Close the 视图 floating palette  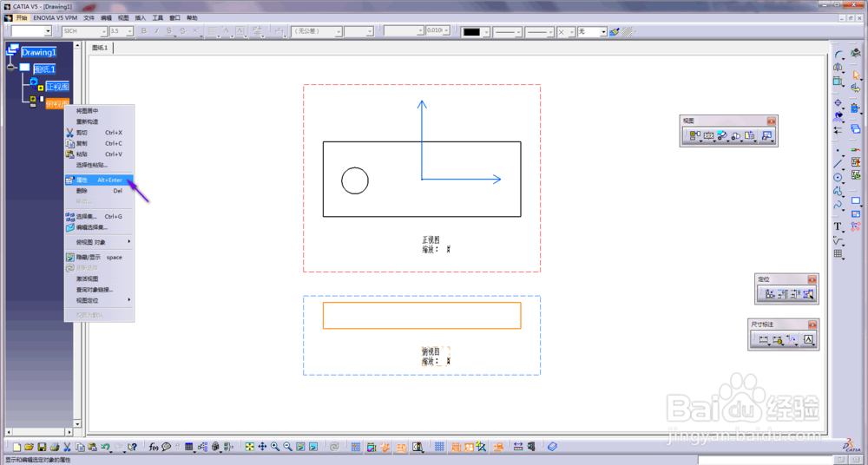(771, 121)
